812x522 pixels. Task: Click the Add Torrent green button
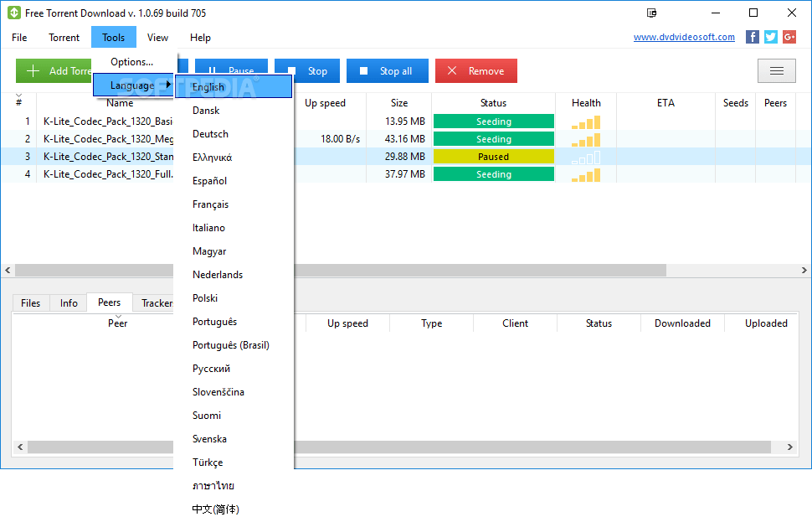coord(54,71)
